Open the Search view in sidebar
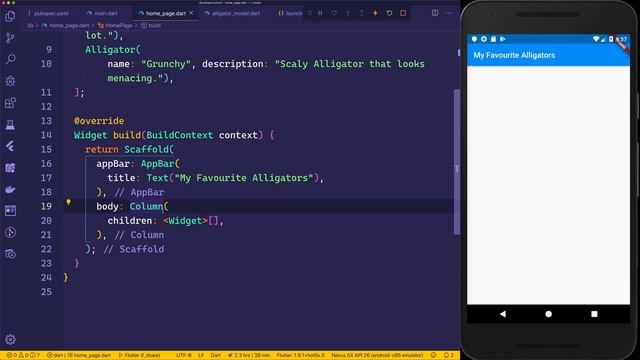640x360 pixels. (10, 59)
